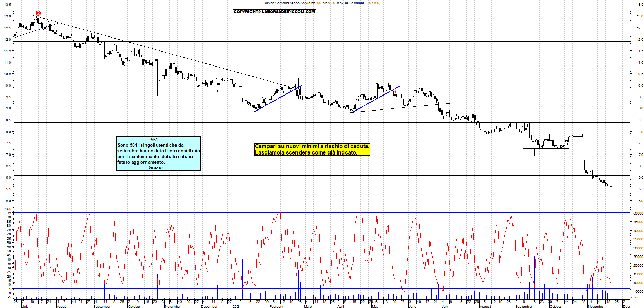Click the x1000 volume multiplier label

[x=635, y=297]
